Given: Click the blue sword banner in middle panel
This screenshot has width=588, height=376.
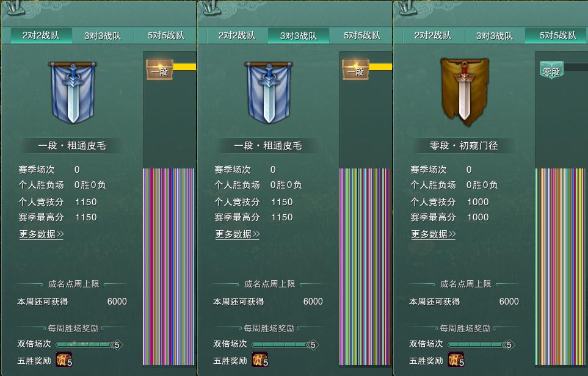Looking at the screenshot, I should point(269,92).
